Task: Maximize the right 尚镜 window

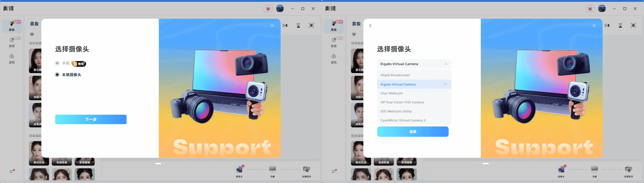Action: click(x=625, y=9)
